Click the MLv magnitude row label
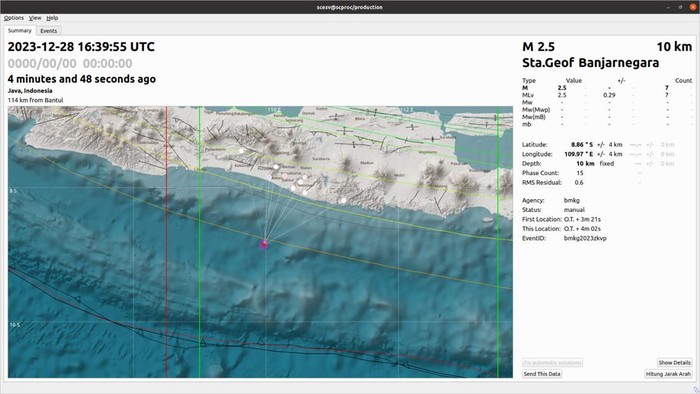This screenshot has height=394, width=700. click(528, 95)
